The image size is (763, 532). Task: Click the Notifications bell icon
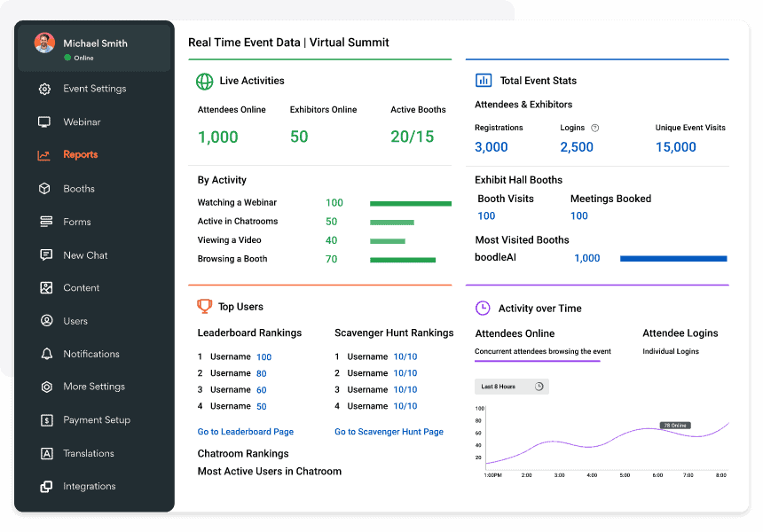click(46, 354)
